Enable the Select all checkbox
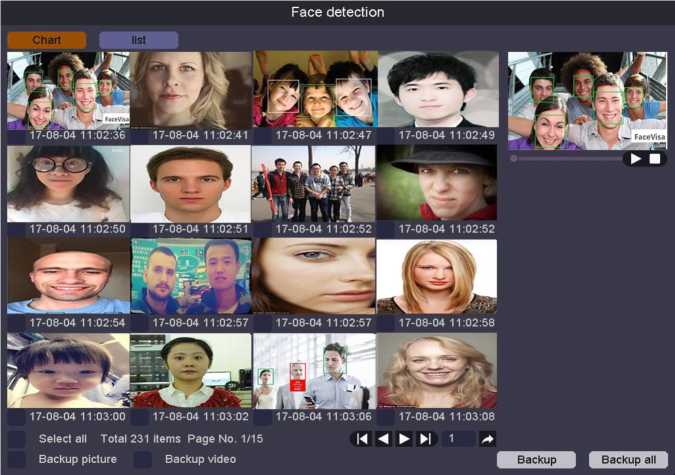Viewport: 675px width, 475px height. pos(17,439)
